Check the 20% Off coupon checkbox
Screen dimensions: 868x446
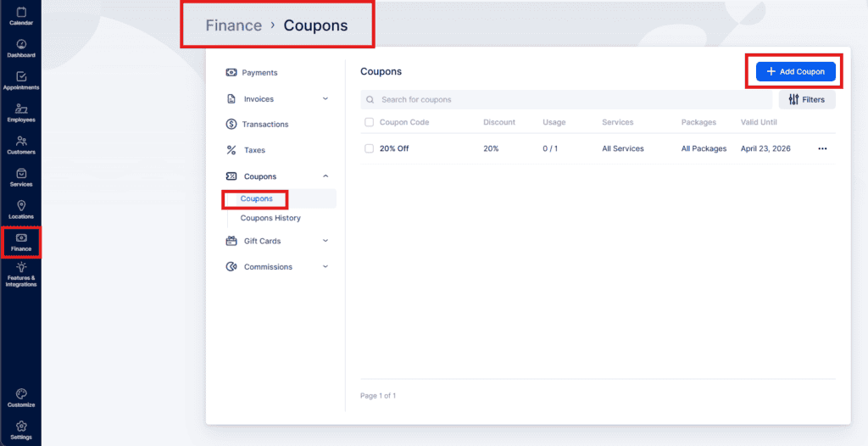(370, 148)
